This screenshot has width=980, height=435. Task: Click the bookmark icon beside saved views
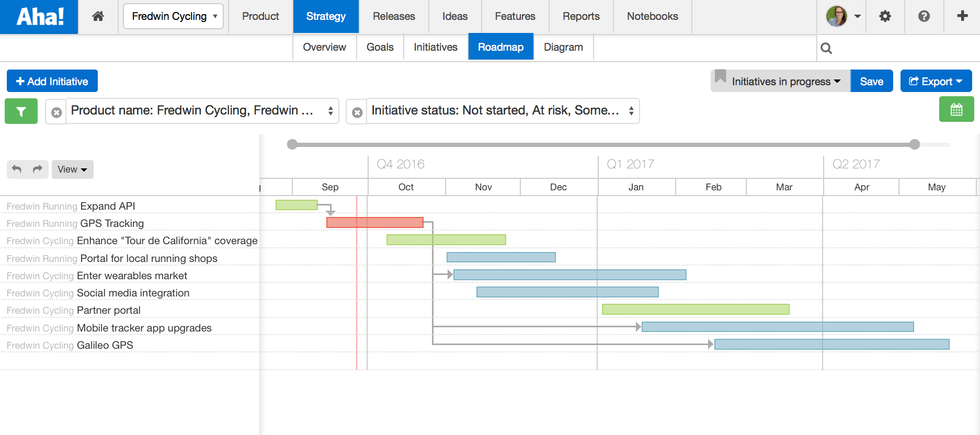click(720, 76)
